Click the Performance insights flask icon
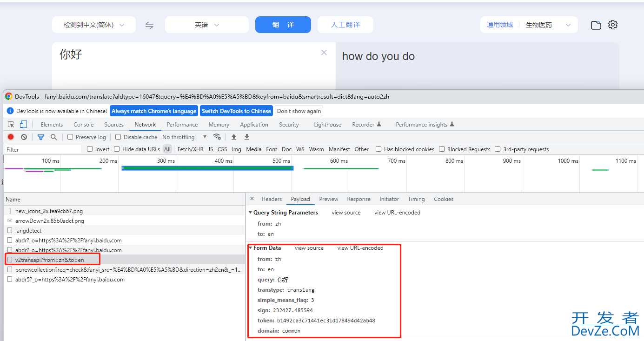 pyautogui.click(x=452, y=124)
